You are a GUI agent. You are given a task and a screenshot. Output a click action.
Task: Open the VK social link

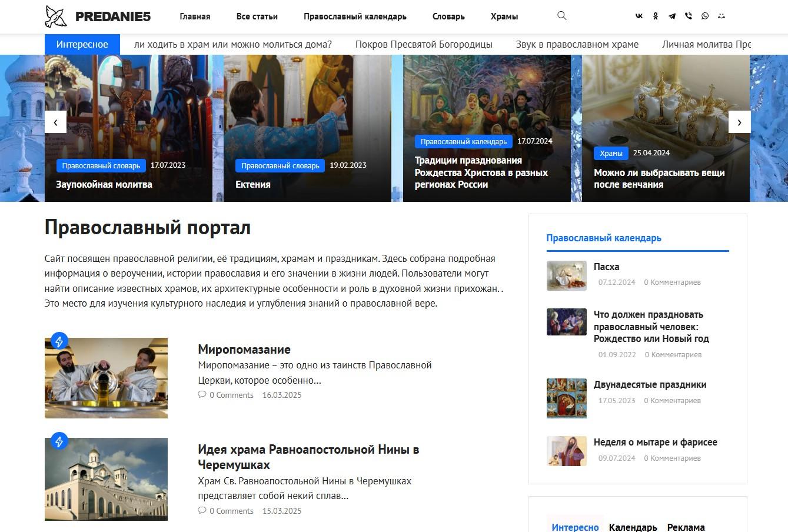tap(639, 16)
